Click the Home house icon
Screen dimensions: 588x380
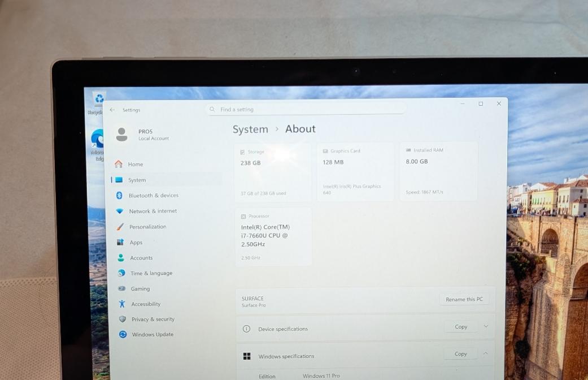click(x=119, y=164)
